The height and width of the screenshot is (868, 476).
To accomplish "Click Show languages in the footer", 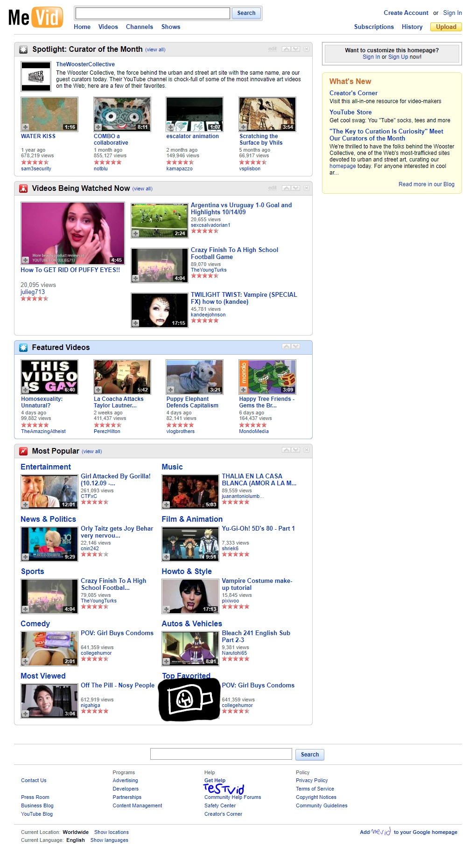I will pos(109,840).
